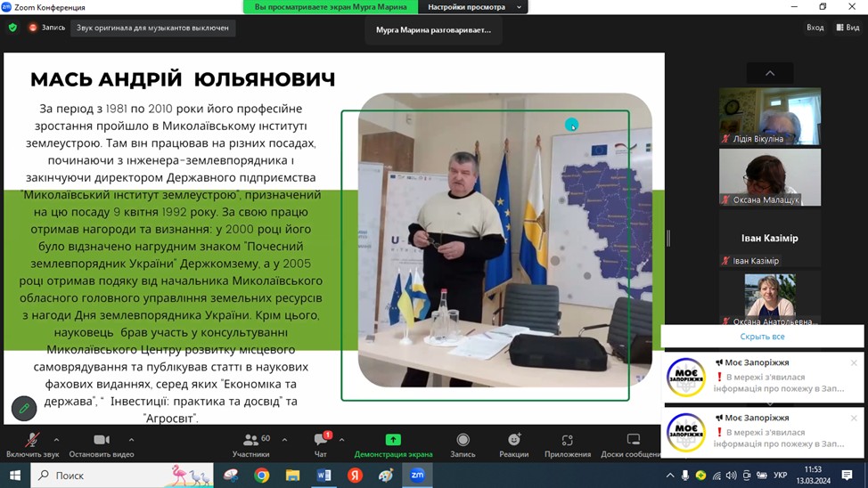Unmute microphone with Включить звук
Viewport: 868px width, 488px height.
click(32, 446)
